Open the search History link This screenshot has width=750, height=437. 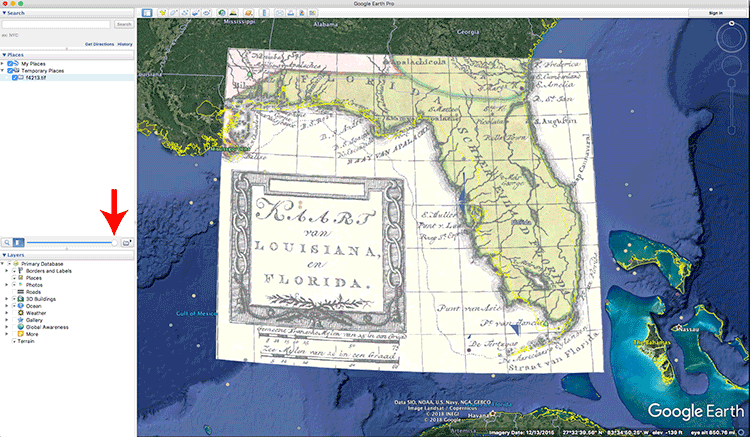pyautogui.click(x=125, y=44)
